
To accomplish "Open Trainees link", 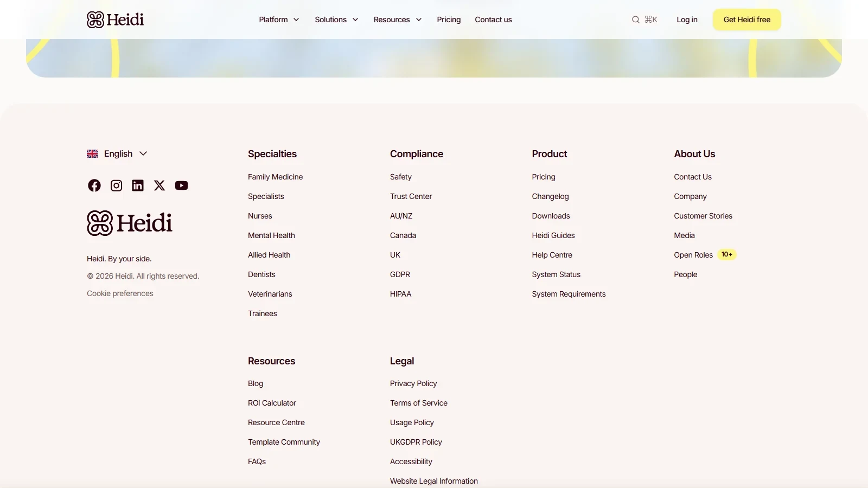I will click(x=262, y=313).
